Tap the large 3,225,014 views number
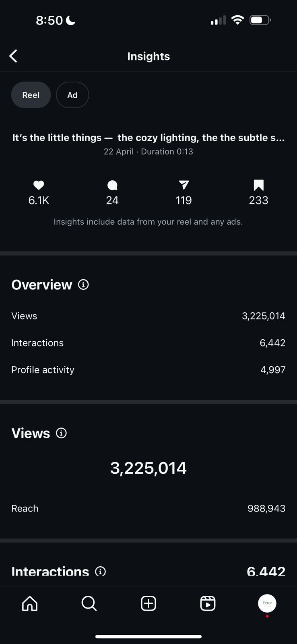Image resolution: width=297 pixels, height=644 pixels. (148, 468)
